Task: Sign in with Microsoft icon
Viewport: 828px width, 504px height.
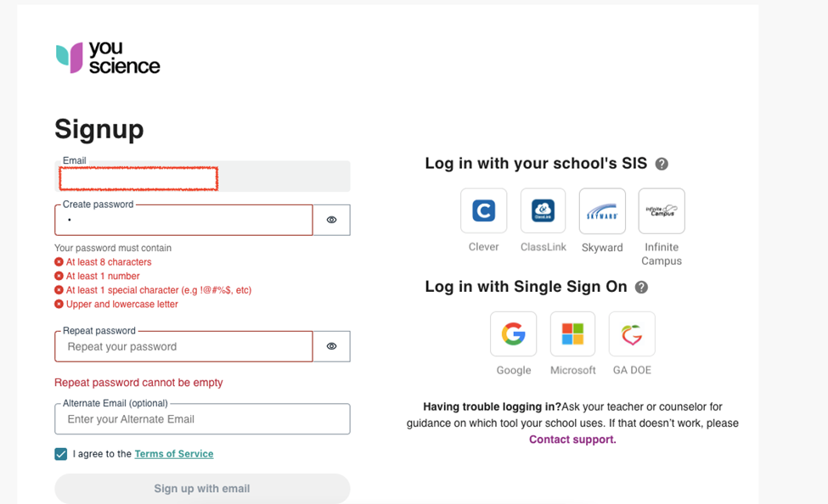Action: click(x=572, y=333)
